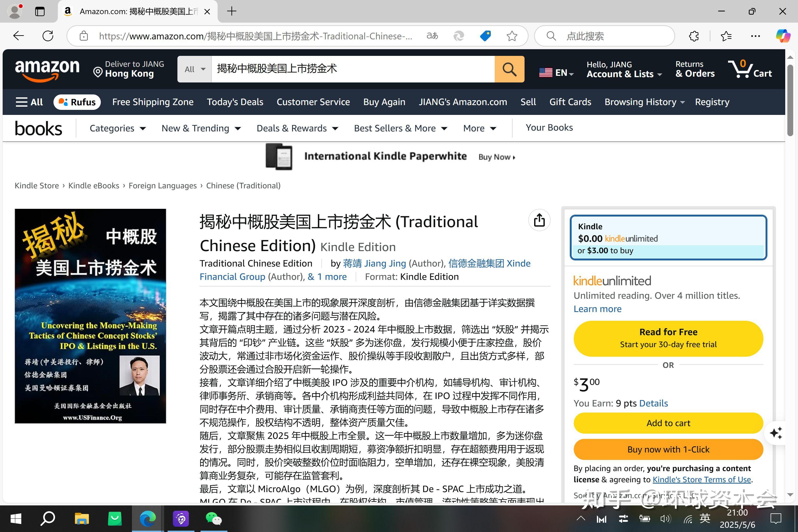798x532 pixels.
Task: Click Buy now with 1-Click
Action: (668, 449)
